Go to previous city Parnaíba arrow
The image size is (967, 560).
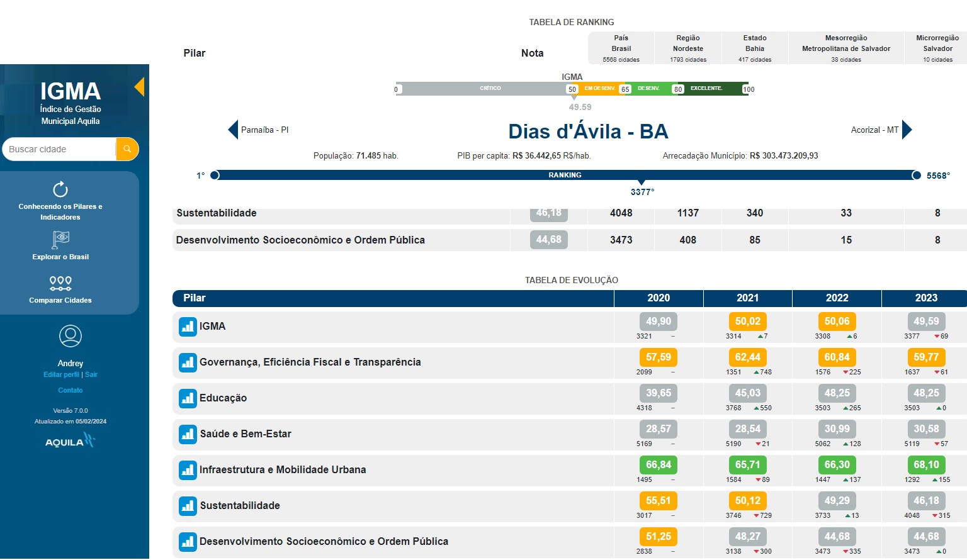click(x=233, y=130)
